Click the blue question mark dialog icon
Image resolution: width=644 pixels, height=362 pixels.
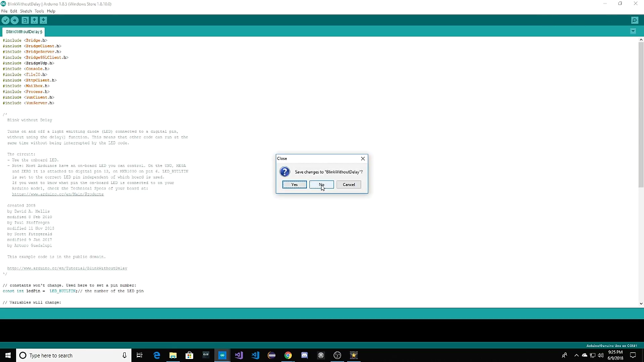284,172
